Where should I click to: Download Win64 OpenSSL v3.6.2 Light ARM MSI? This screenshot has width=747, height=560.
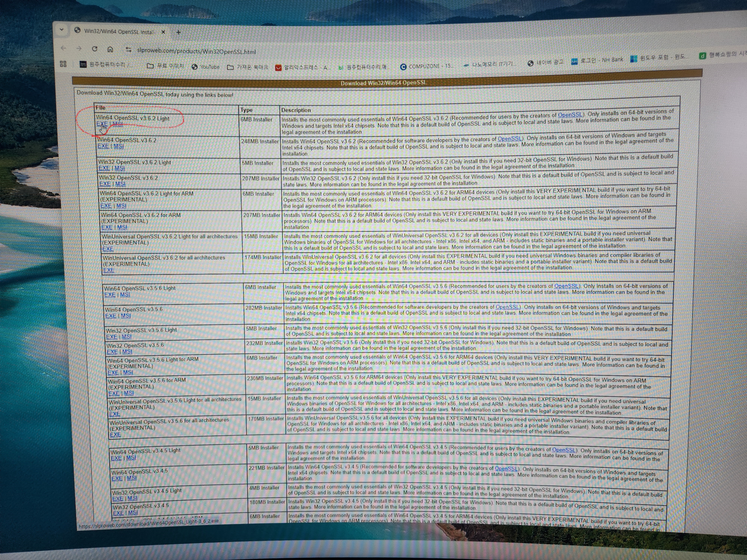coord(121,206)
